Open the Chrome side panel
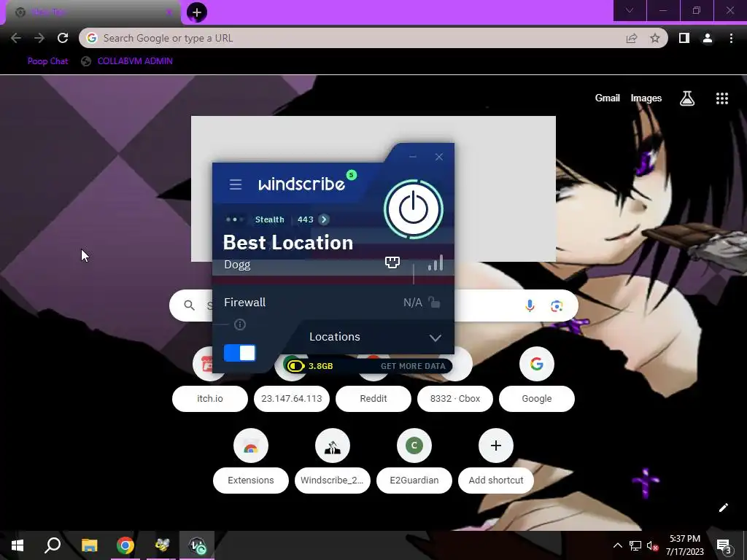 pyautogui.click(x=684, y=38)
